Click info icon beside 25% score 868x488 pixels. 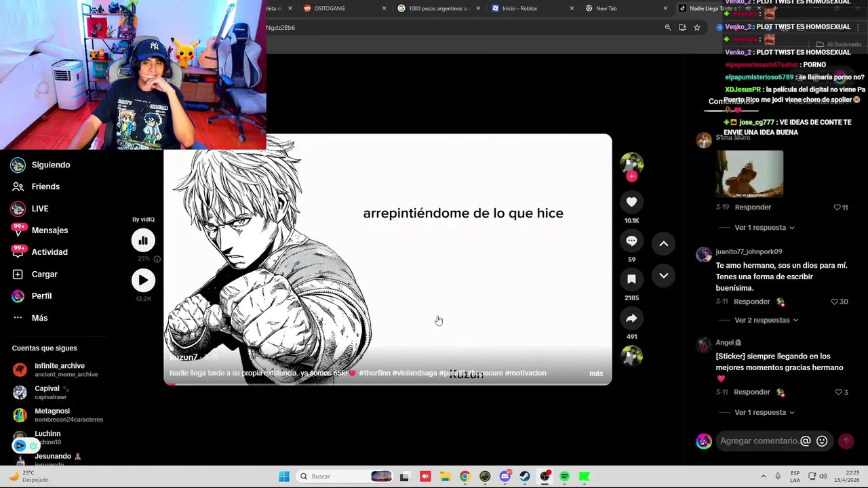tap(157, 259)
